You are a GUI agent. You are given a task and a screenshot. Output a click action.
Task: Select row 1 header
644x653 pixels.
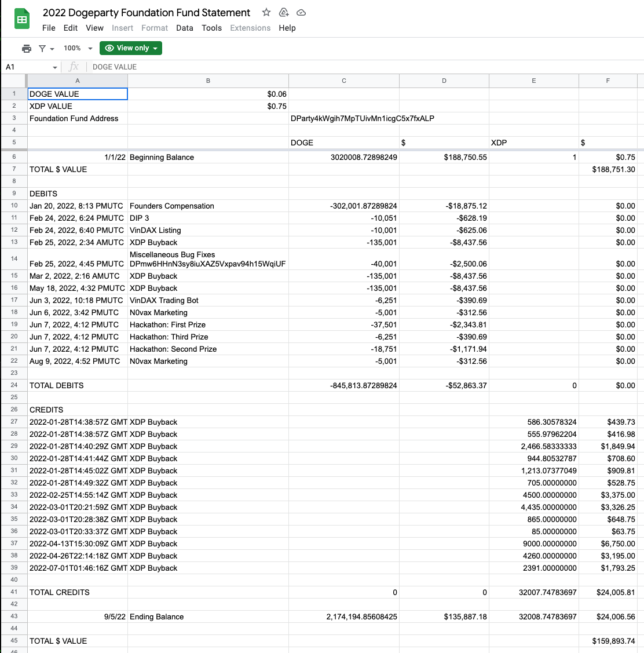tap(14, 94)
